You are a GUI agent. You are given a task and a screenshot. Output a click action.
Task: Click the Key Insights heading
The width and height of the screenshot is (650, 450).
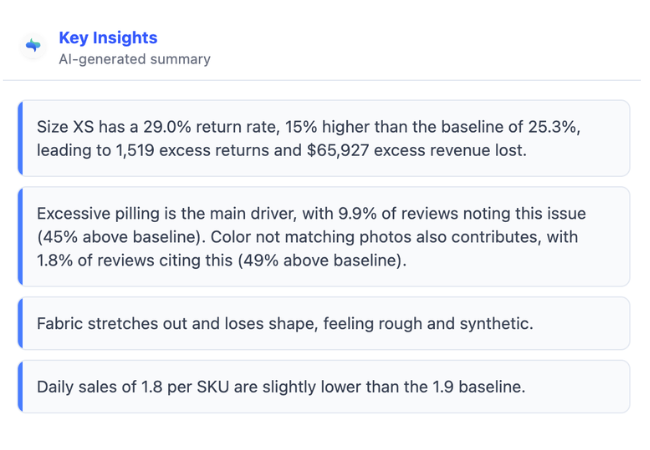108,38
